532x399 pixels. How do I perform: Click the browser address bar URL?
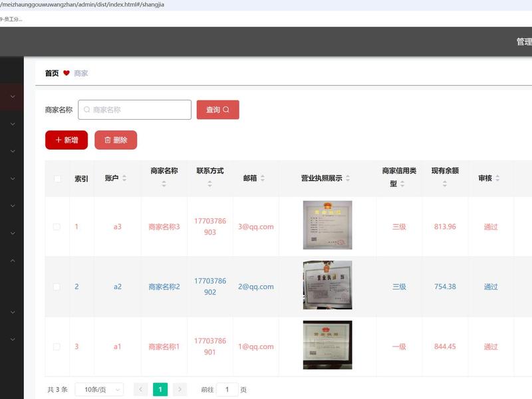pos(82,5)
